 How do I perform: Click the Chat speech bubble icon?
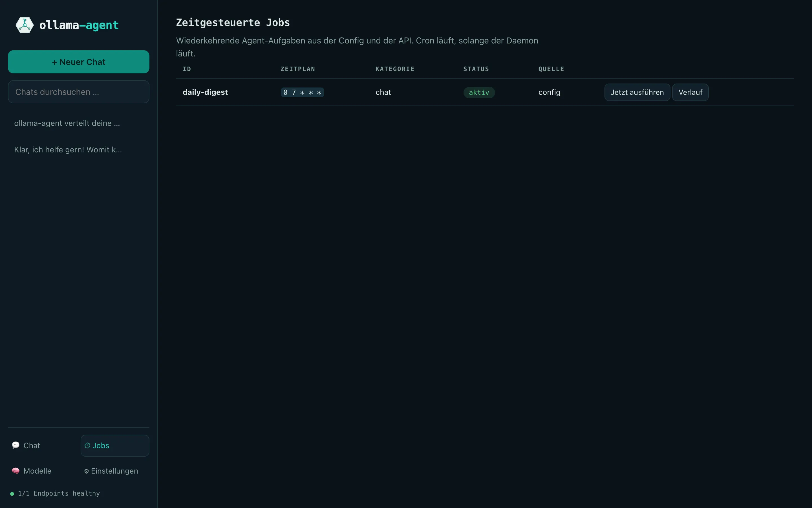click(x=16, y=445)
